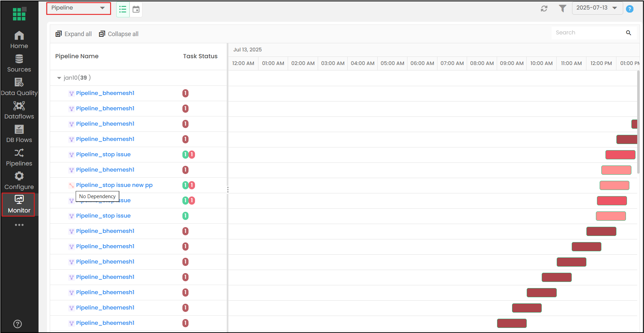Open the Pipeline type dropdown
The image size is (644, 333).
click(x=78, y=8)
